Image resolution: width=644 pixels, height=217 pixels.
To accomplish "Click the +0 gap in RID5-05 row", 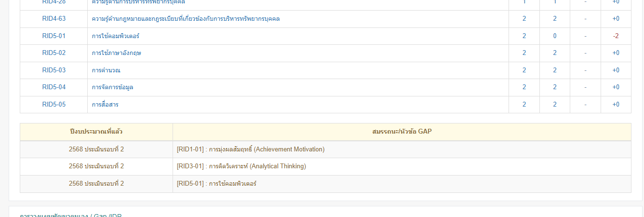I will coord(616,105).
